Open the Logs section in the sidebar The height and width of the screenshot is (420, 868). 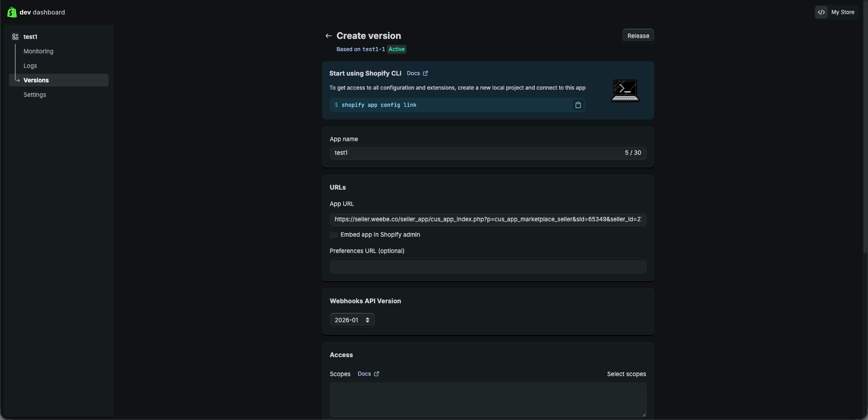pos(30,66)
